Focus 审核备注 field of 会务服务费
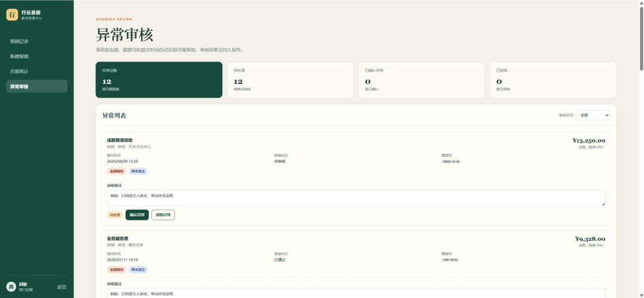The image size is (644, 298). coord(356,293)
